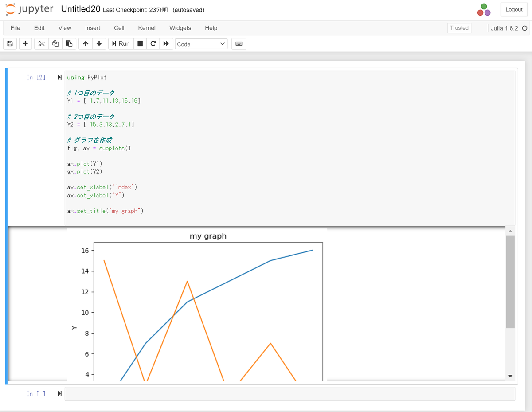532x412 pixels.
Task: Click the Y1 data definition line
Action: (x=104, y=101)
